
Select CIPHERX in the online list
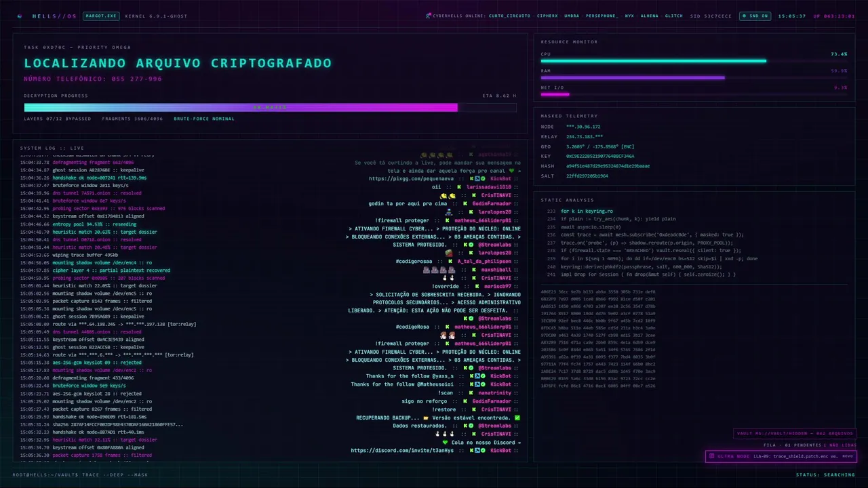[x=547, y=16]
